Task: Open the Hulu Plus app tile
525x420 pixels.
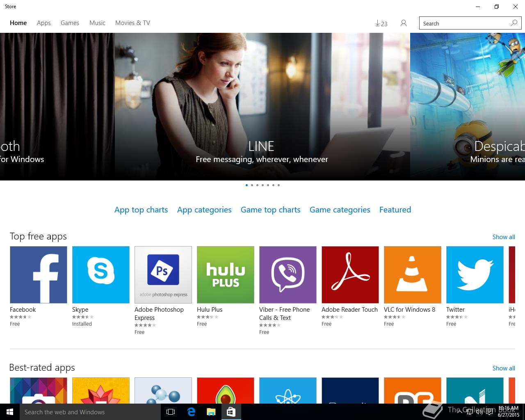Action: pos(226,275)
